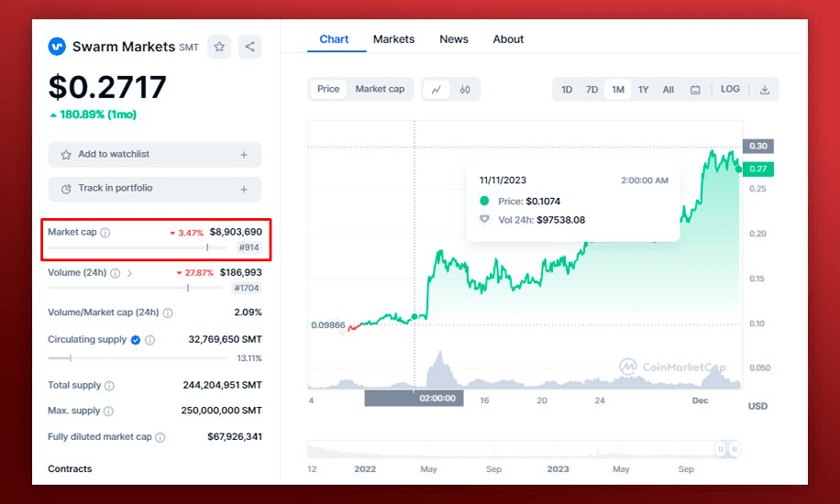Download chart data icon
Screen dimensions: 840x504
pyautogui.click(x=765, y=90)
